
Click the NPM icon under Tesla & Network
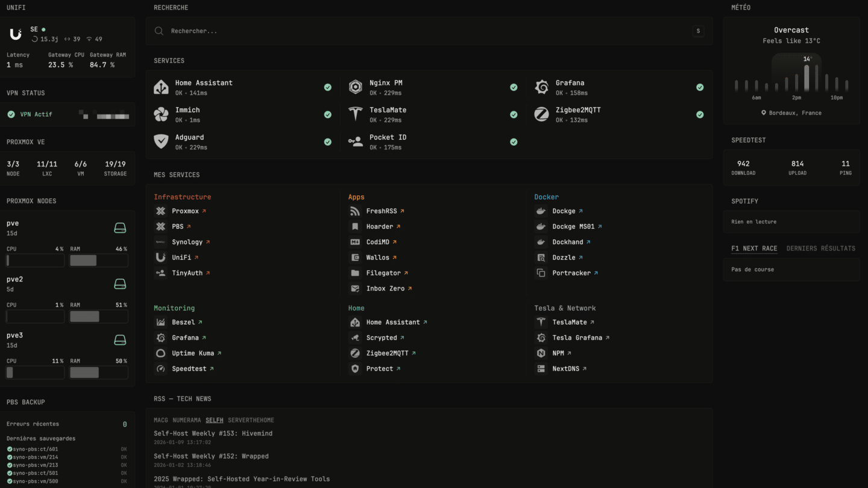pos(541,353)
